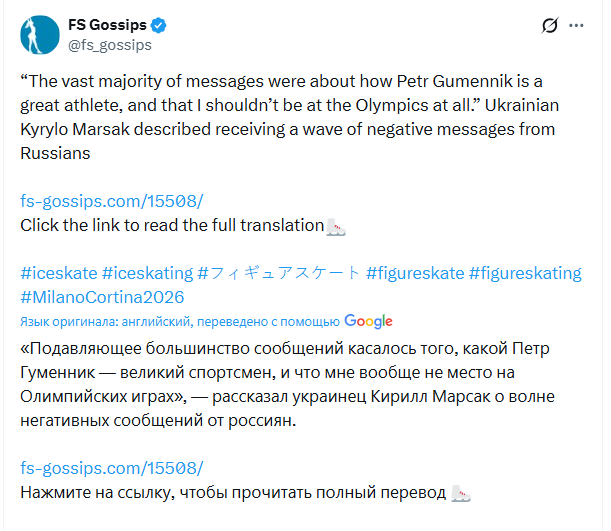Select the #iceskating hashtag
The width and height of the screenshot is (611, 531).
click(x=145, y=273)
